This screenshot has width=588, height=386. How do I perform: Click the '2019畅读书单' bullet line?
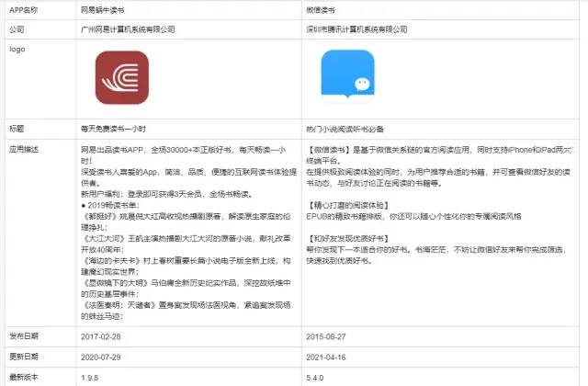[x=110, y=205]
